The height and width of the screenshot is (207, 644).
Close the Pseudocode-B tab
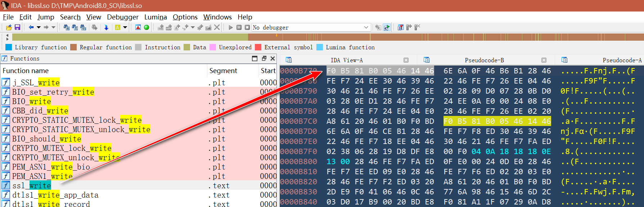tap(544, 60)
